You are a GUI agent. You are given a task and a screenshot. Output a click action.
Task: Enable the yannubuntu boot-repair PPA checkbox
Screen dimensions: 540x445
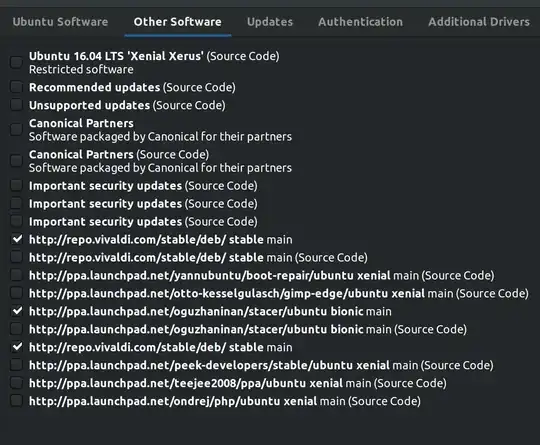point(16,275)
